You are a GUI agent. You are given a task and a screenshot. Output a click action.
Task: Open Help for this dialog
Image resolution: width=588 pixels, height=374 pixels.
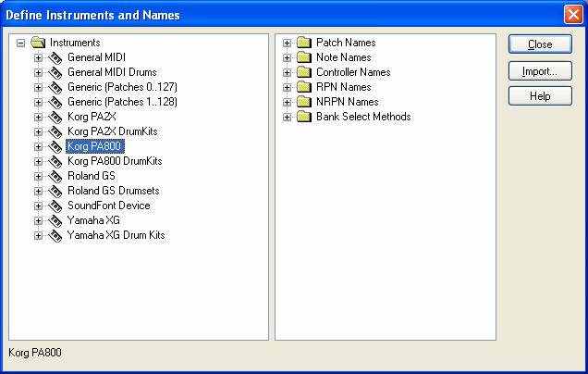tap(540, 96)
